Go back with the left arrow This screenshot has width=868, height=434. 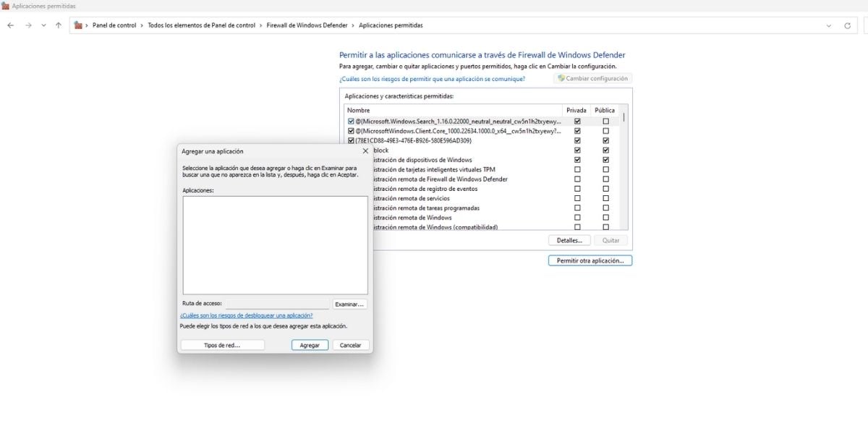coord(11,25)
